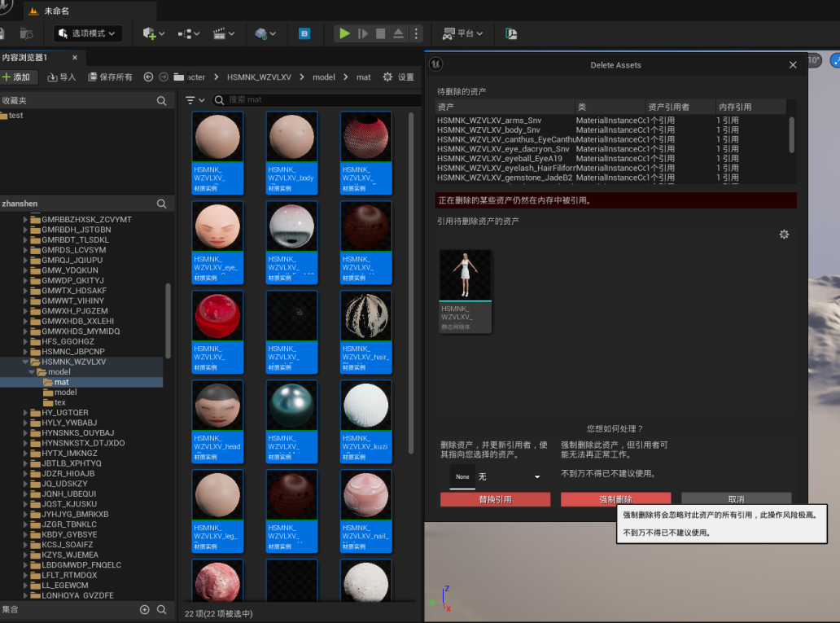
Task: Switch to the 内容浏览器1 tab
Action: coord(26,58)
